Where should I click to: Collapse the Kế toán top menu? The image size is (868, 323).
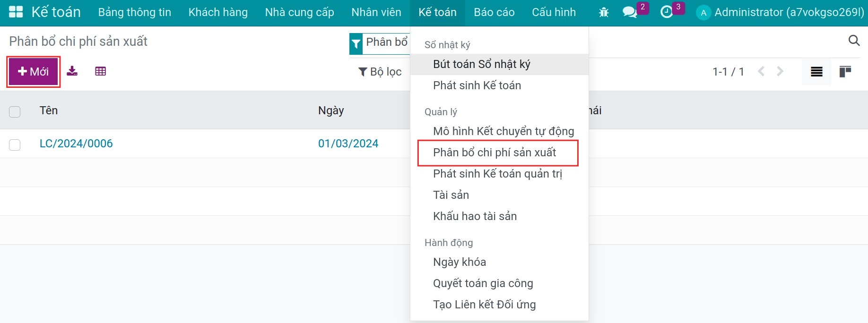pyautogui.click(x=438, y=12)
